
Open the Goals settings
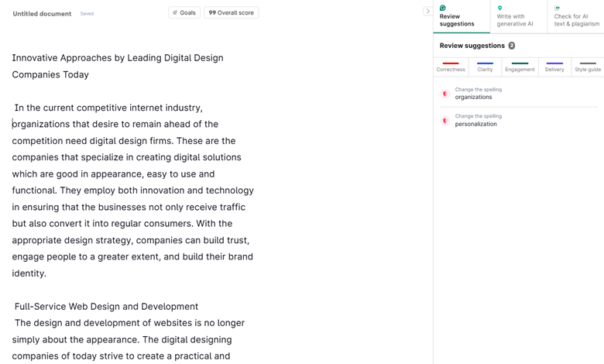pyautogui.click(x=184, y=12)
